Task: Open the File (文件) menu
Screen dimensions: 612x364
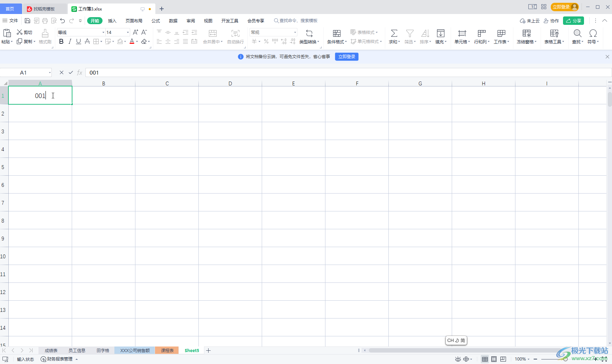Action: point(10,21)
